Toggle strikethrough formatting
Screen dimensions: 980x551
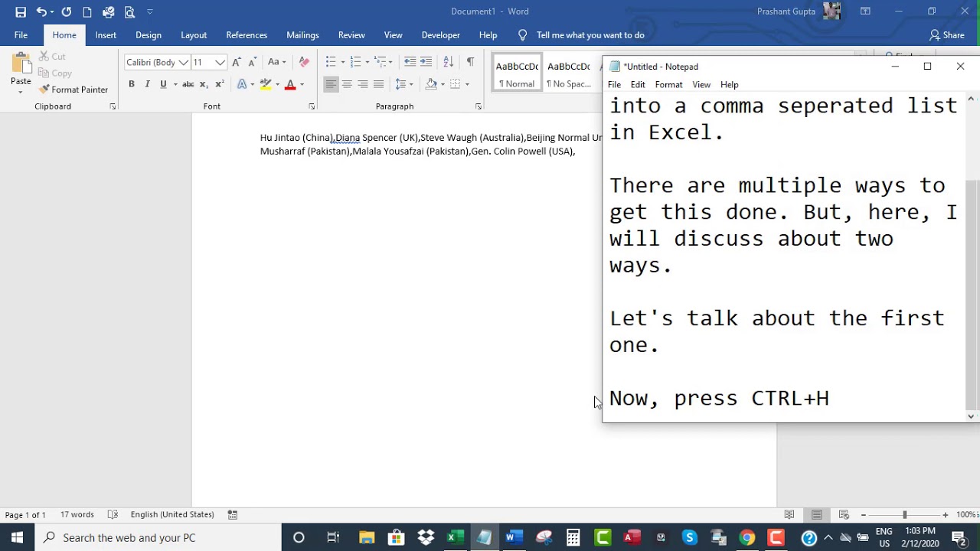coord(188,84)
